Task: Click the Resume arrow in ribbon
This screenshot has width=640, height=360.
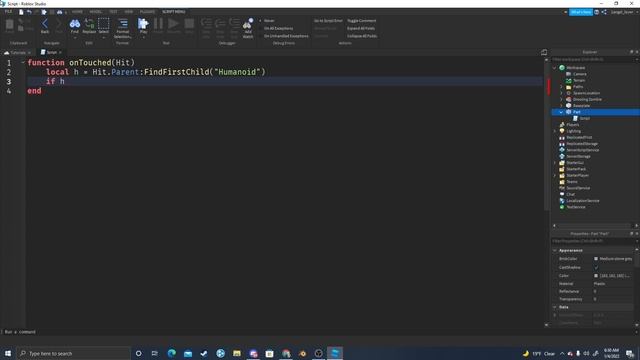Action: [x=173, y=24]
